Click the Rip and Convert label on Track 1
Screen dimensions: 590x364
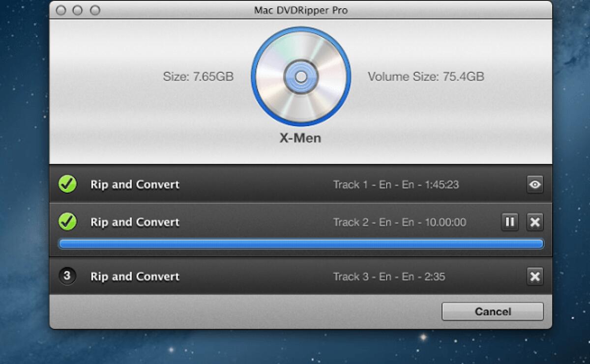134,184
